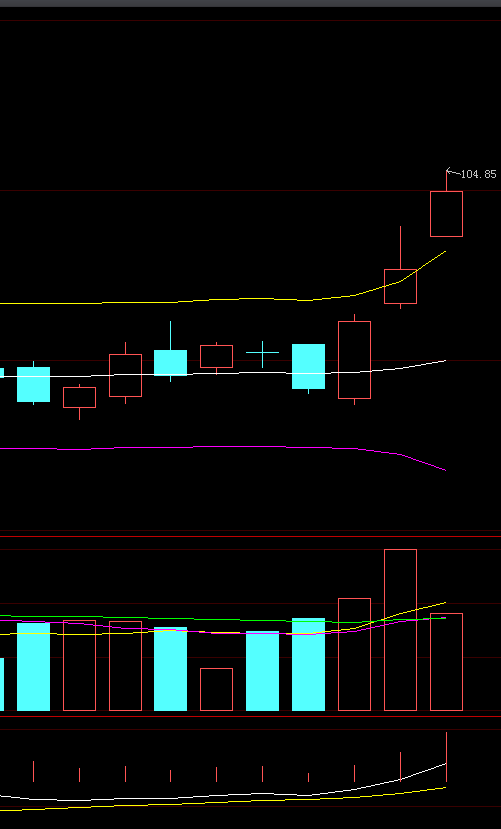Select the shortest red hollow volume bar

216,689
